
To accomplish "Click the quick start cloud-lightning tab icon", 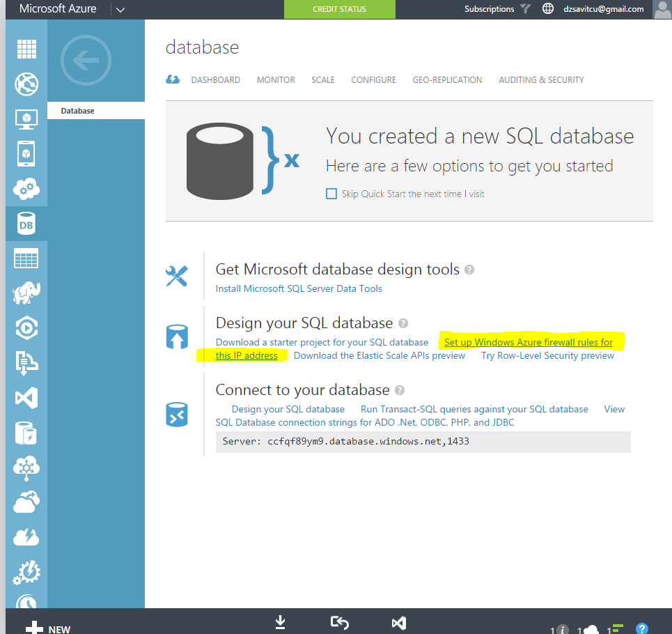I will [173, 79].
